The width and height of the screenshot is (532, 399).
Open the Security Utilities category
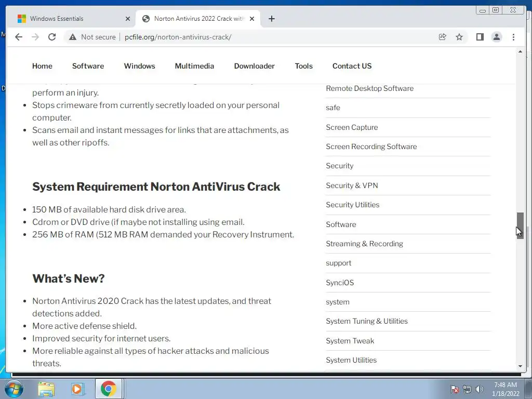point(353,205)
